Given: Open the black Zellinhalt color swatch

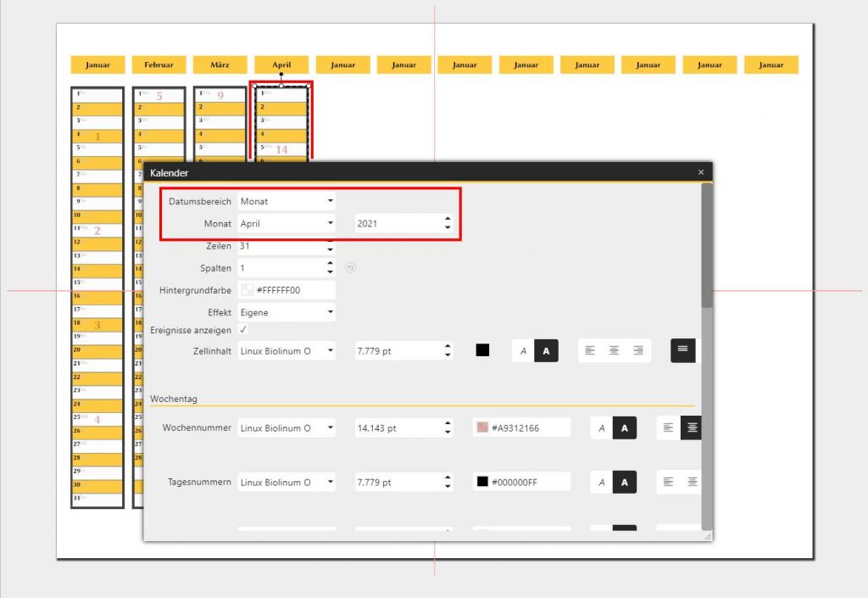Looking at the screenshot, I should pos(482,350).
